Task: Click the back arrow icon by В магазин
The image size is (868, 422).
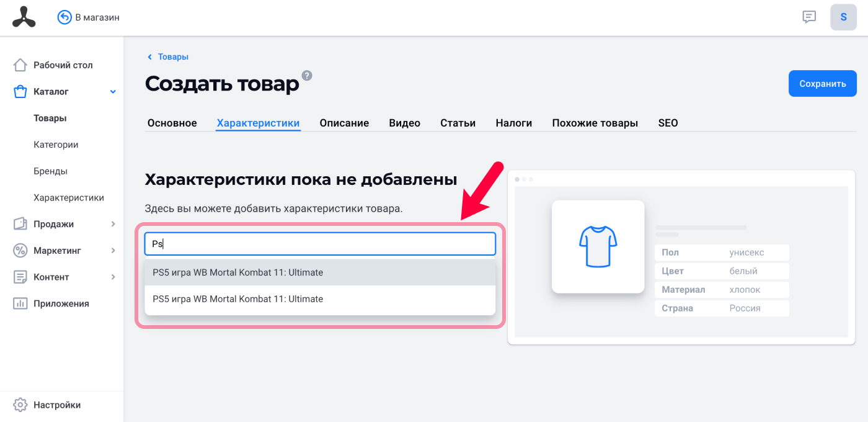Action: pyautogui.click(x=64, y=17)
